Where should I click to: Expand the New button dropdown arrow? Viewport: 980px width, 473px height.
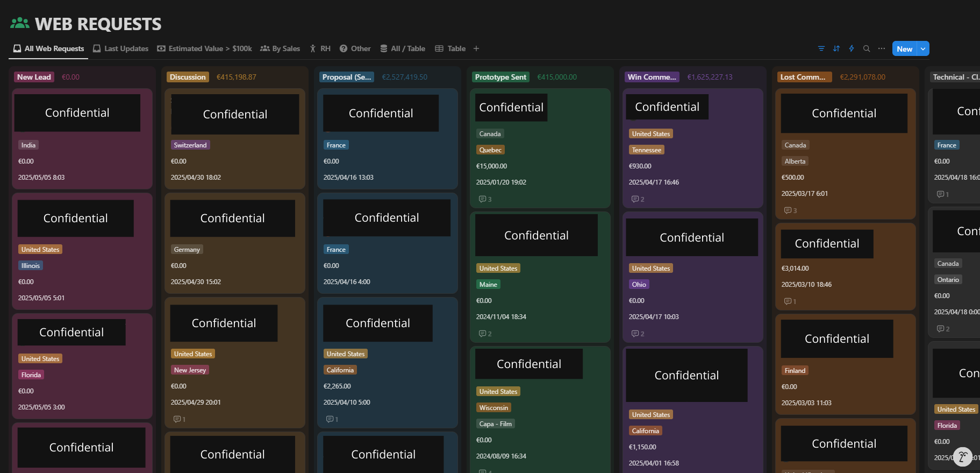click(x=923, y=48)
